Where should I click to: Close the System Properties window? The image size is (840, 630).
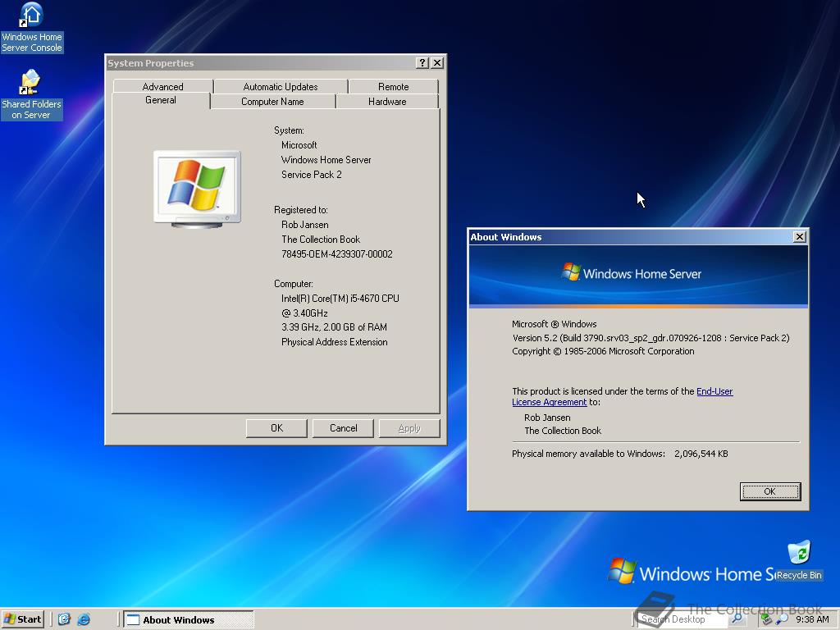click(437, 62)
